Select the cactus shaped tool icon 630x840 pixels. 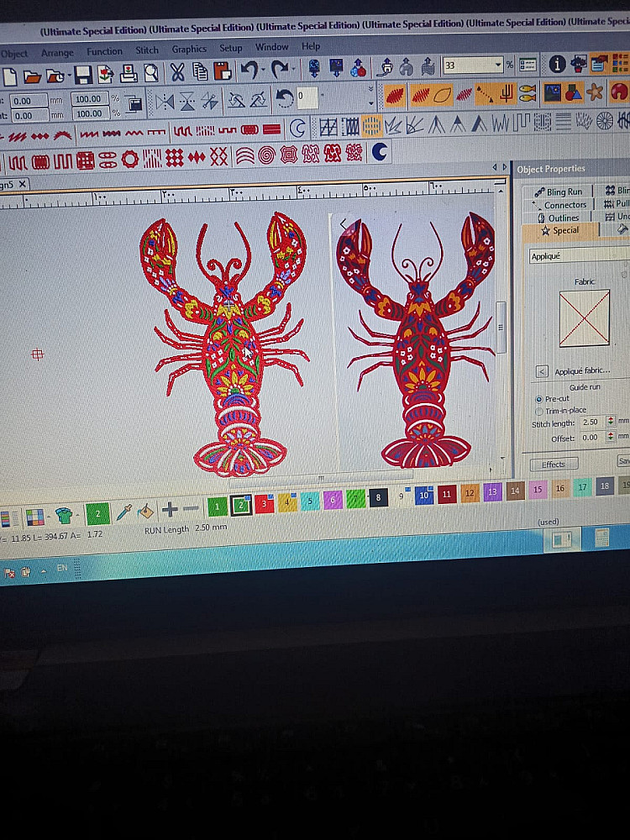tap(507, 94)
